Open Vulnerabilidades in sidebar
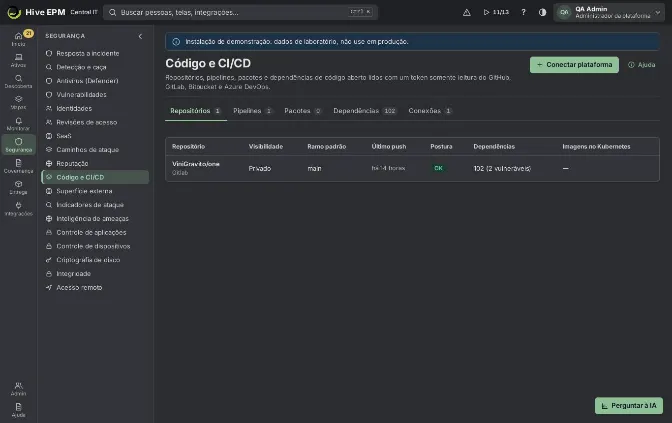 pyautogui.click(x=95, y=95)
